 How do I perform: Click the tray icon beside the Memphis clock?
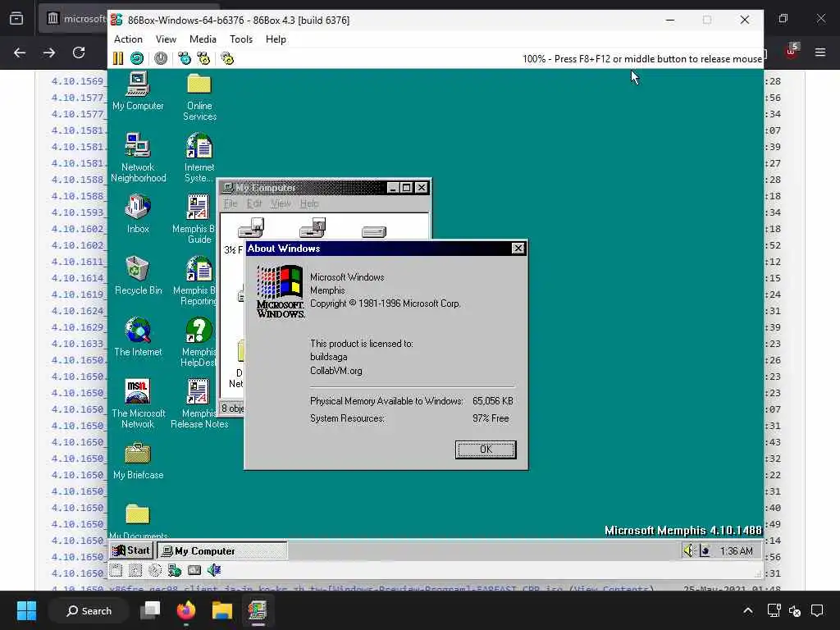(705, 550)
